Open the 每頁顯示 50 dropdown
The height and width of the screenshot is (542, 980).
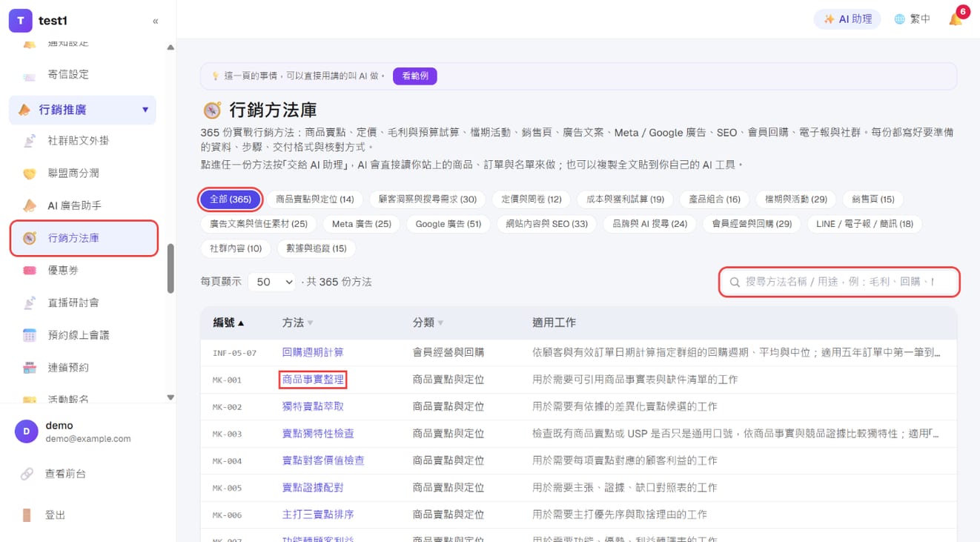pyautogui.click(x=271, y=282)
